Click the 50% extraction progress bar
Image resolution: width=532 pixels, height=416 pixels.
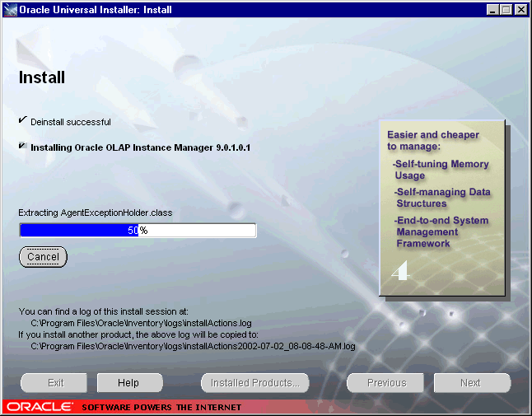click(138, 231)
